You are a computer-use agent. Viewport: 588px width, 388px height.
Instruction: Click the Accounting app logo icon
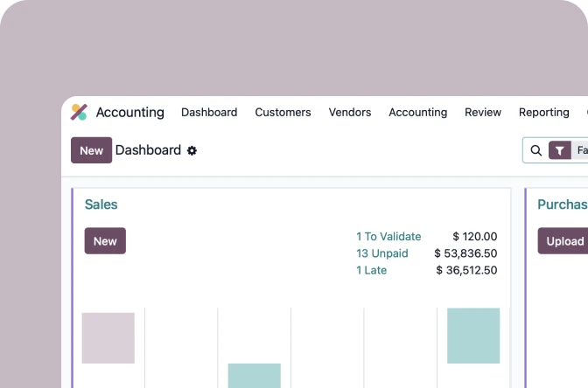tap(79, 112)
